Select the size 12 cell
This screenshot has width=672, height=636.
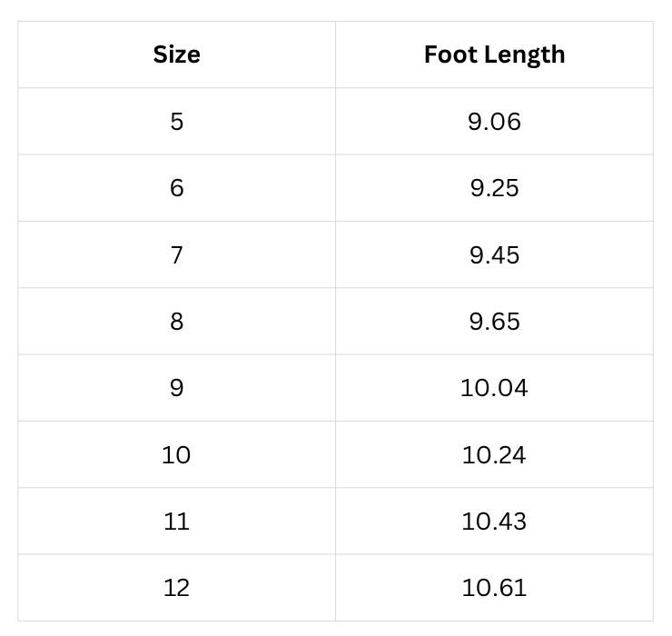coord(176,588)
